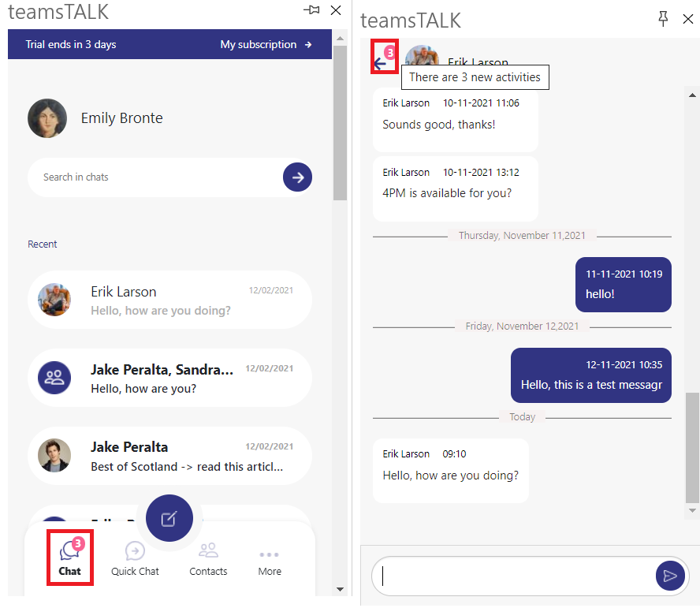Screen dimensions: 700x608
Task: Close the left teamsTALK panel
Action: coord(336,9)
